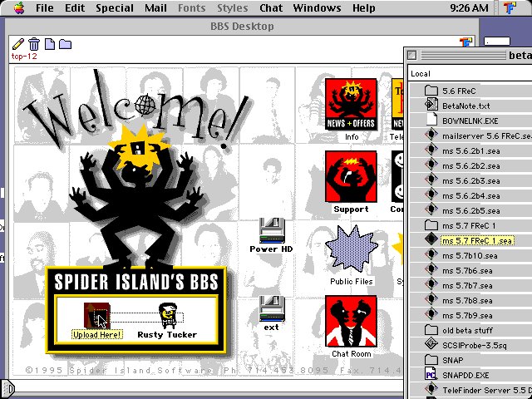The height and width of the screenshot is (399, 532).
Task: Click the new folder toolbar icon
Action: (65, 44)
